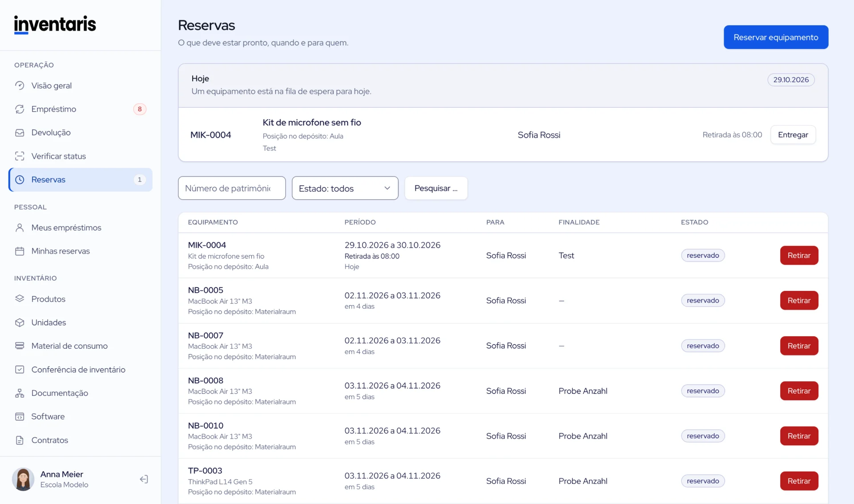Click the Sofia Rossi name in the Hoje card
The image size is (854, 504).
[539, 135]
